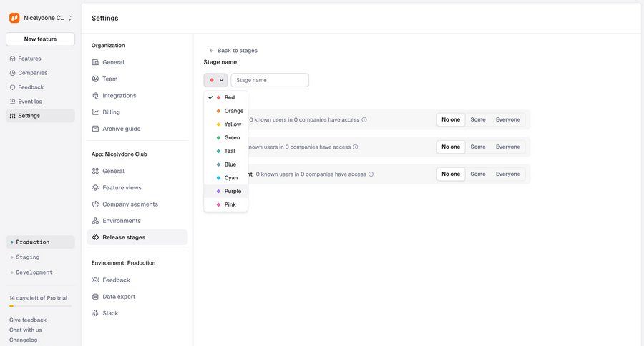
Task: Click the environment Feedback target icon
Action: [x=95, y=280]
